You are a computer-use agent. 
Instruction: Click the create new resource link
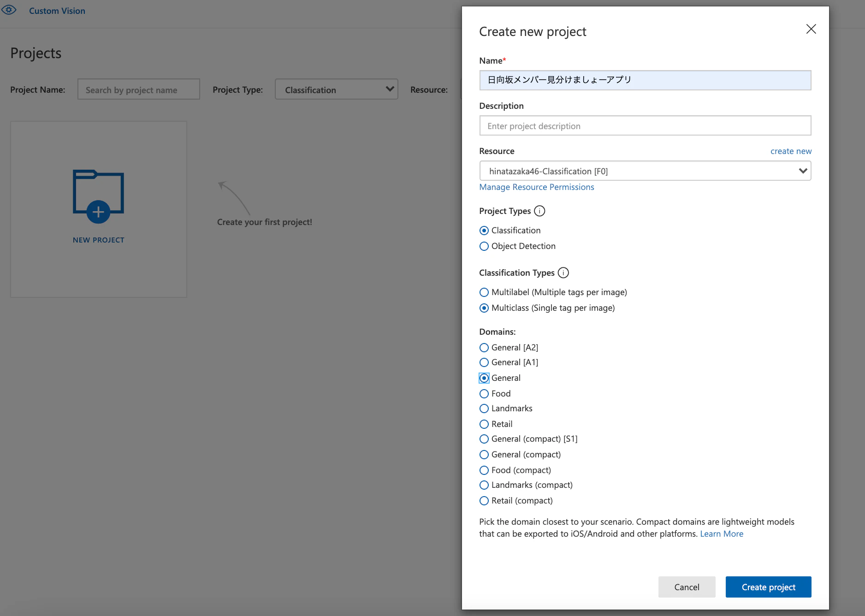coord(790,151)
